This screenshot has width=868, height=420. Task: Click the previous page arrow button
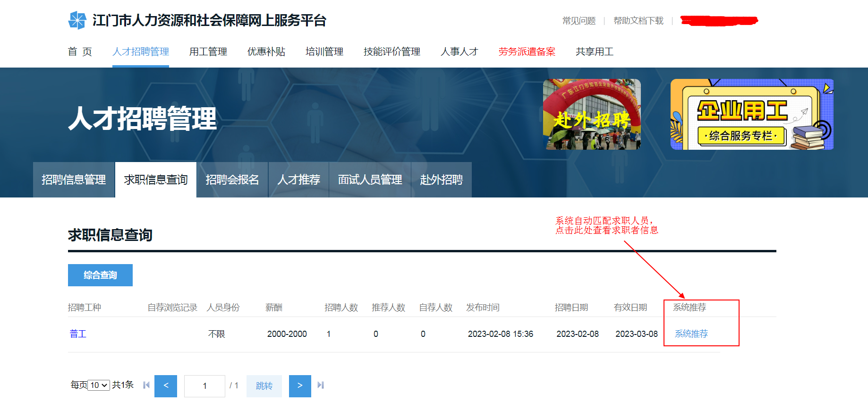pos(166,386)
